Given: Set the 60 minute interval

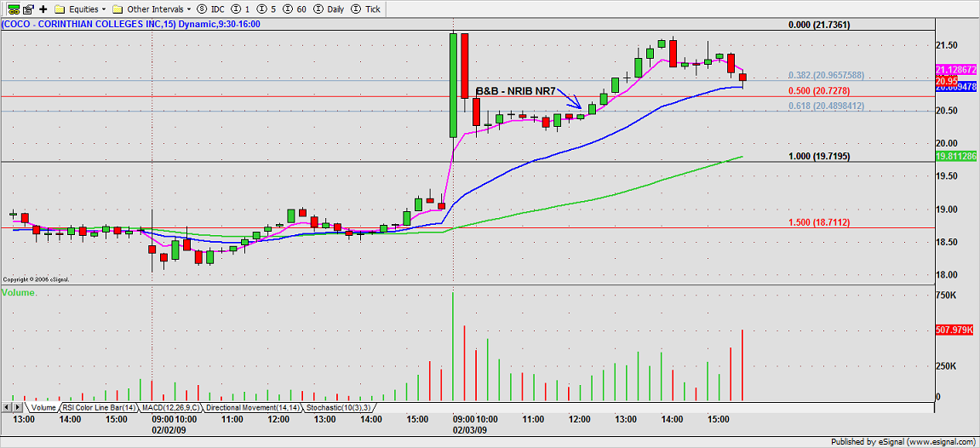Looking at the screenshot, I should (x=295, y=9).
